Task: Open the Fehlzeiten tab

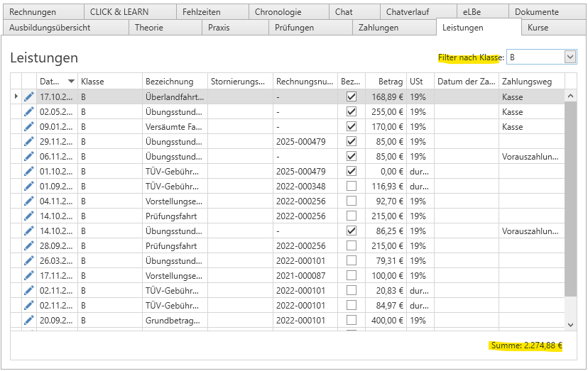Action: click(212, 12)
